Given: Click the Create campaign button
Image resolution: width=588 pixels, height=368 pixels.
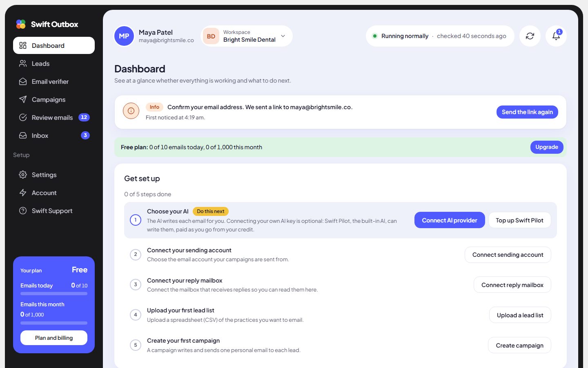Looking at the screenshot, I should (519, 346).
